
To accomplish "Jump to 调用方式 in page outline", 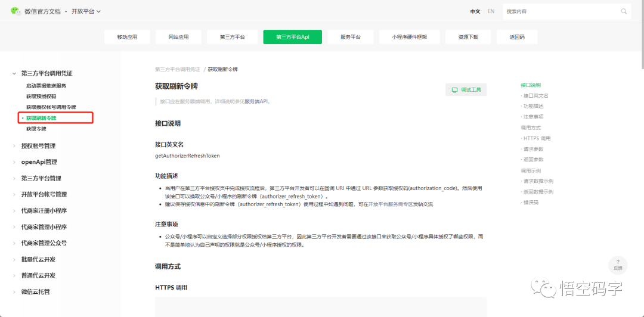I will tap(531, 128).
